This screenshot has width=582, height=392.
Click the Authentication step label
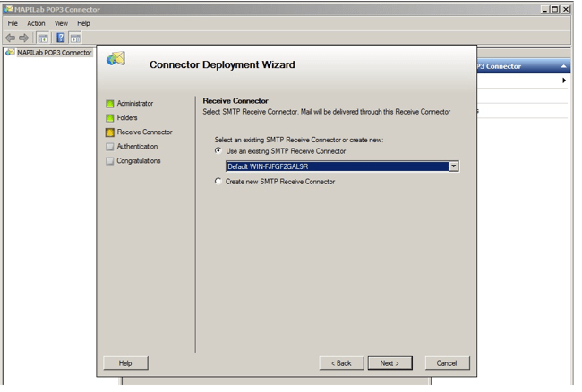click(x=137, y=147)
